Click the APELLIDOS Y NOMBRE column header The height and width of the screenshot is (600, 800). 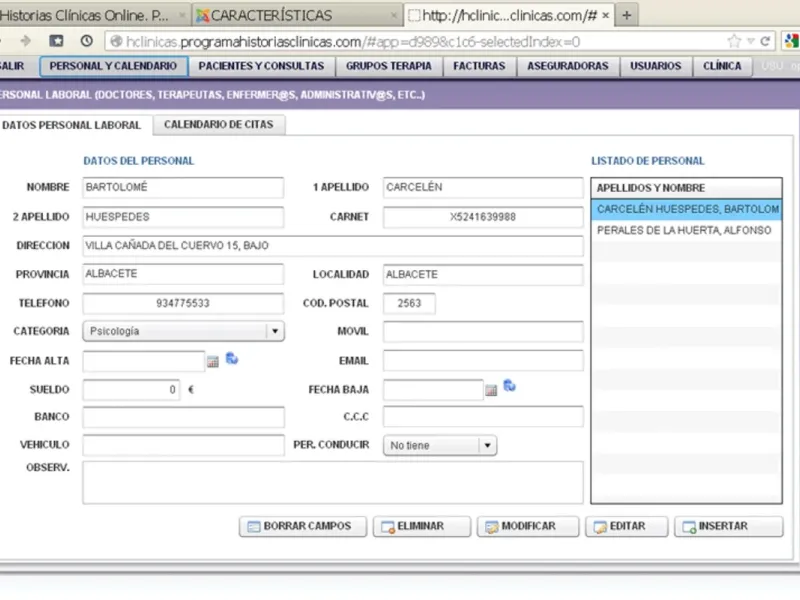[686, 188]
